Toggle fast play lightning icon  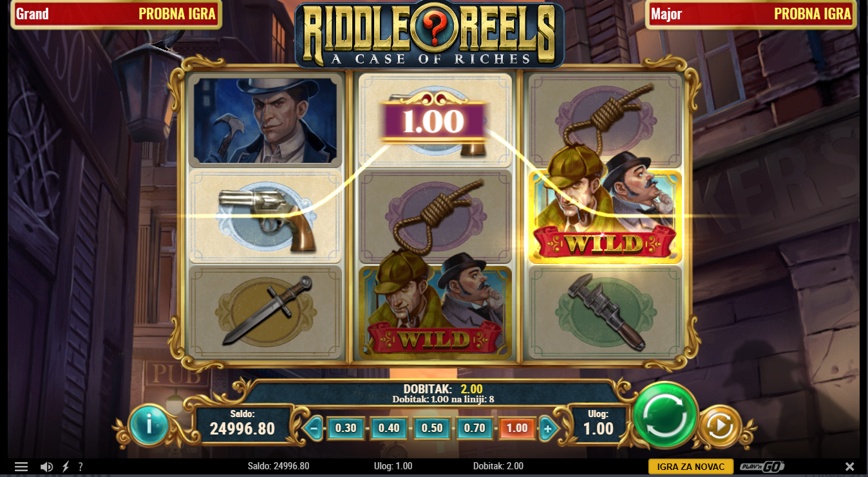(x=65, y=467)
